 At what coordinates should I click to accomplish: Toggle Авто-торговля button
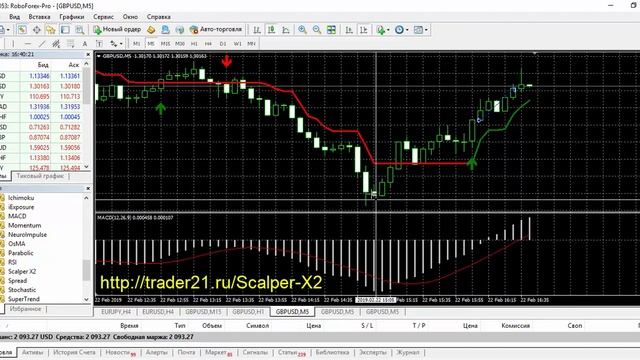click(x=216, y=29)
